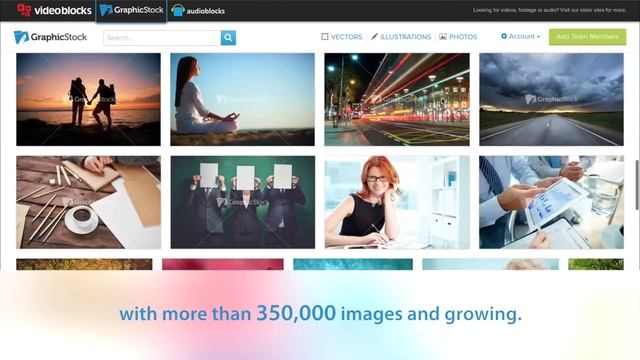Open the desk with coffee and pencils photo
The width and height of the screenshot is (640, 360).
coord(89,202)
